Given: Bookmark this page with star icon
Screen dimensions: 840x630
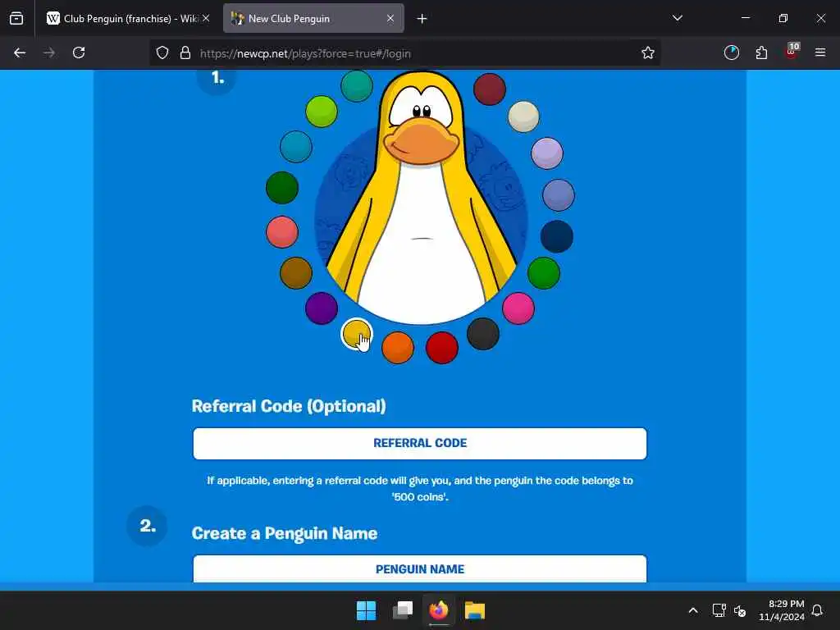Looking at the screenshot, I should (648, 52).
